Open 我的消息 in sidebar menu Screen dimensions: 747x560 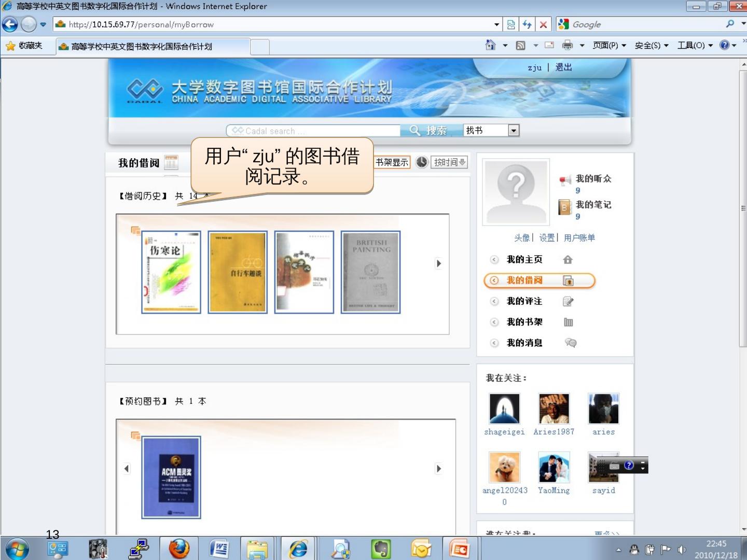point(524,343)
